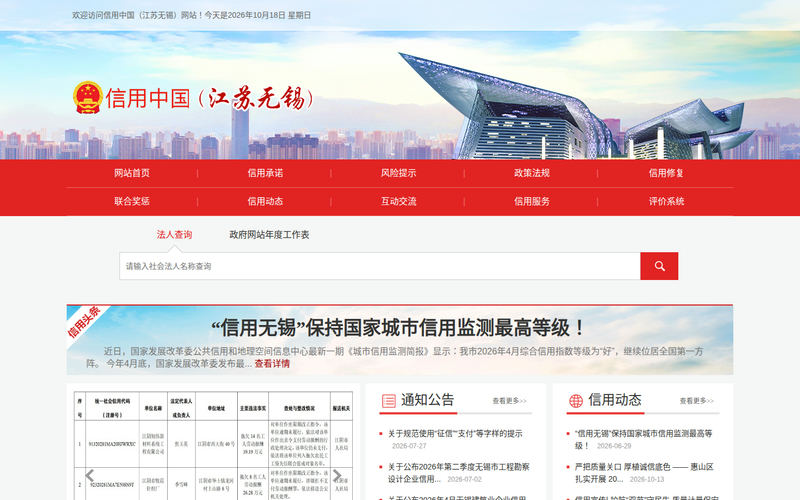Open headline “信用无锡”保持国家城市信用监测最高等级
Image resolution: width=800 pixels, height=500 pixels.
(398, 328)
